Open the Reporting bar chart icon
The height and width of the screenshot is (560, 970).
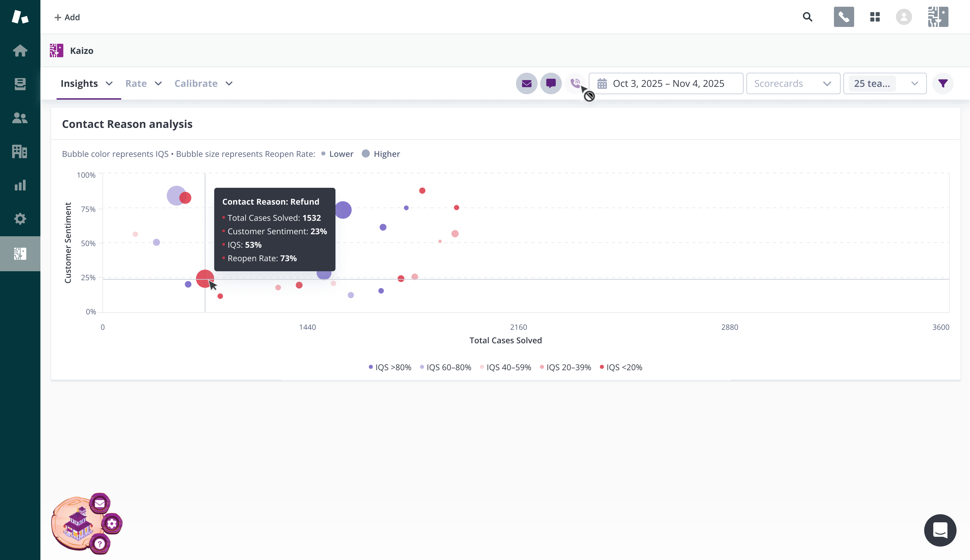pos(20,185)
